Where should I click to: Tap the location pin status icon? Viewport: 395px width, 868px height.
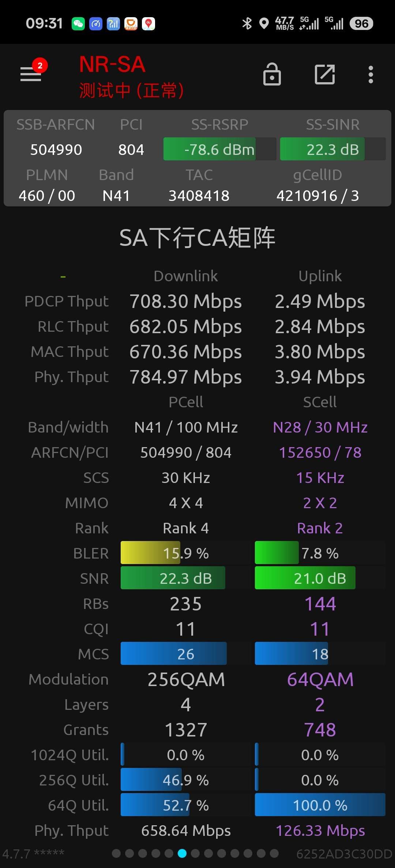(264, 24)
